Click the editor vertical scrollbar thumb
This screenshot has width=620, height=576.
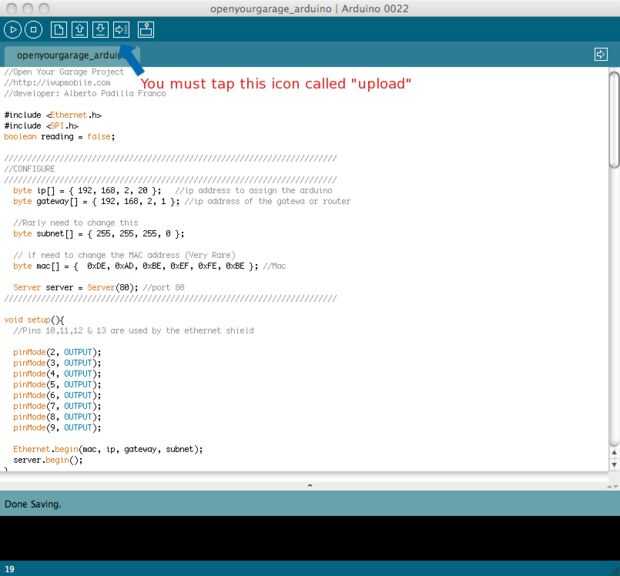614,120
